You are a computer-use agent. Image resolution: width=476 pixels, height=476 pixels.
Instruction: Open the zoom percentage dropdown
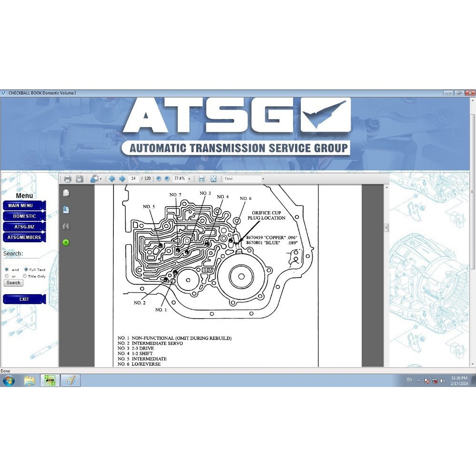tap(189, 178)
